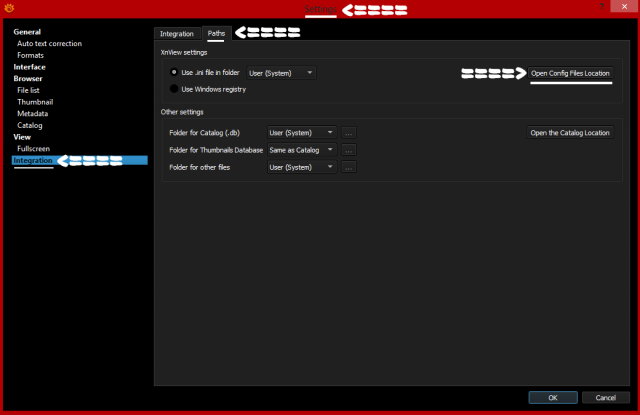
Task: Browse folder for other files ellipsis button
Action: (349, 167)
